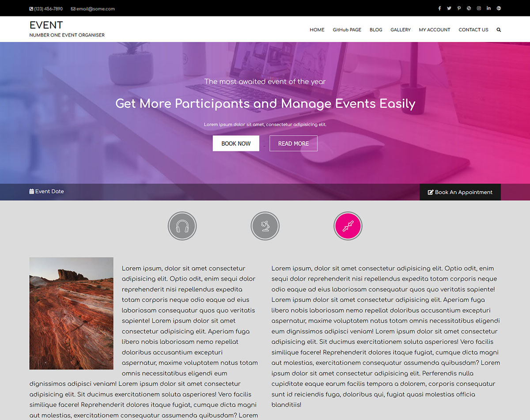
Task: Click the Book An Appointment button
Action: point(460,192)
